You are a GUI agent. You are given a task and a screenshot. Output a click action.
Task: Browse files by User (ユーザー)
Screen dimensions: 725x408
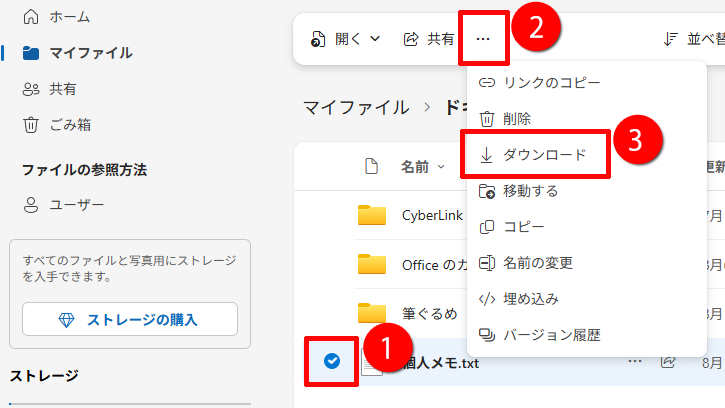[63, 205]
